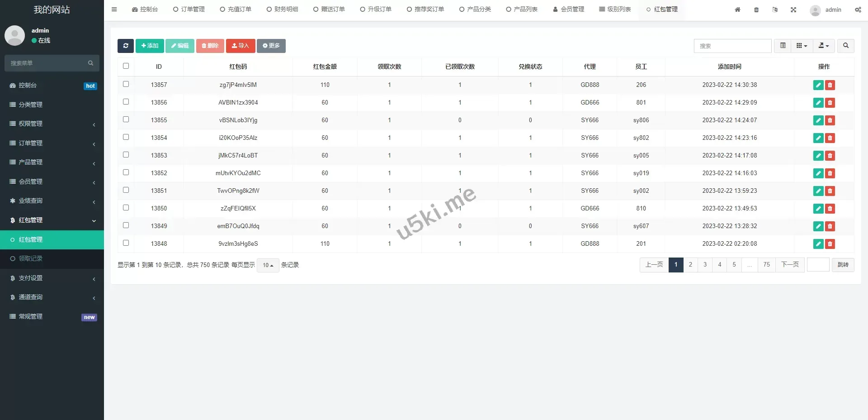Click the green edit icon for row 13857
868x420 pixels.
[x=818, y=85]
